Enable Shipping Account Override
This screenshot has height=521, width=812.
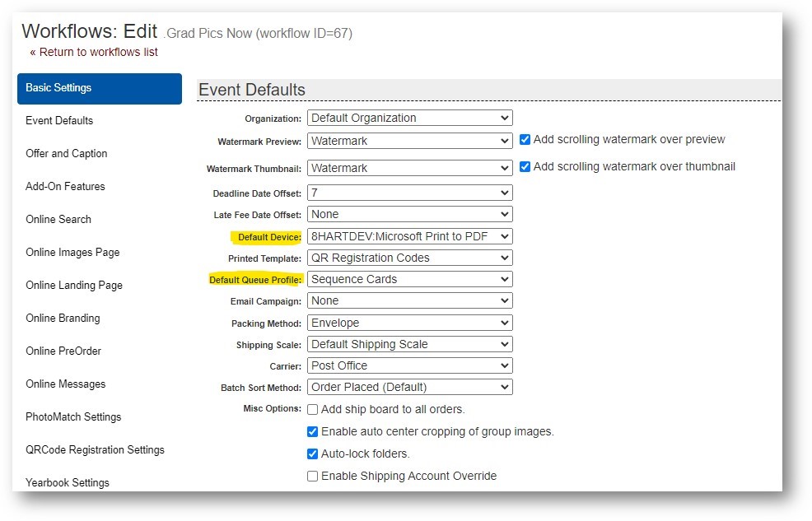[x=312, y=476]
